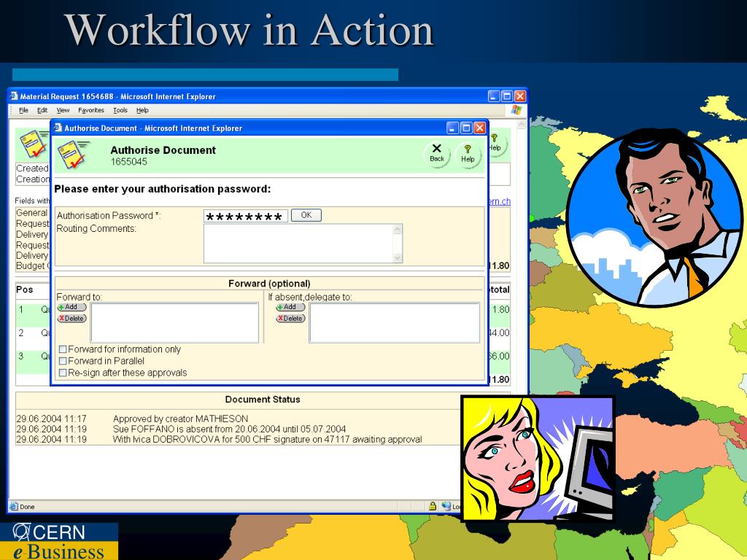Viewport: 747px width, 560px height.
Task: Close the Material Request window
Action: pos(520,96)
